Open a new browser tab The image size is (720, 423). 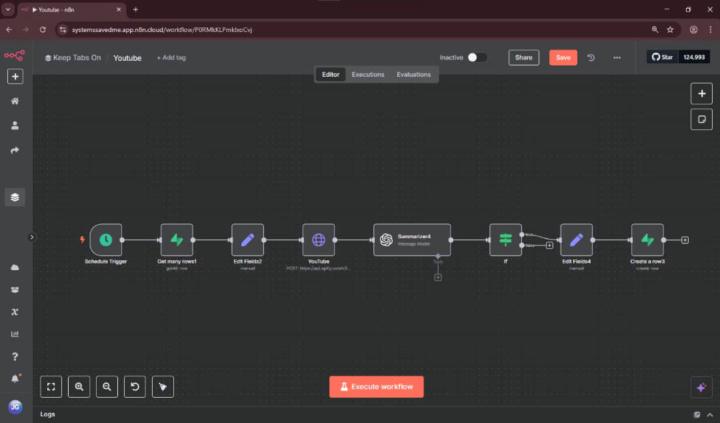pyautogui.click(x=135, y=10)
